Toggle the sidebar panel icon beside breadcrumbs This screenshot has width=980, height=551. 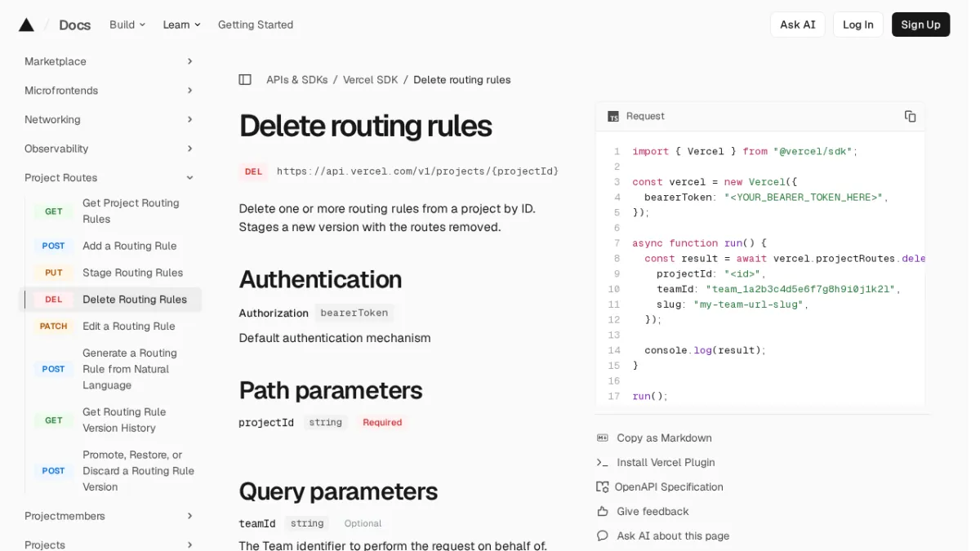[x=245, y=80]
